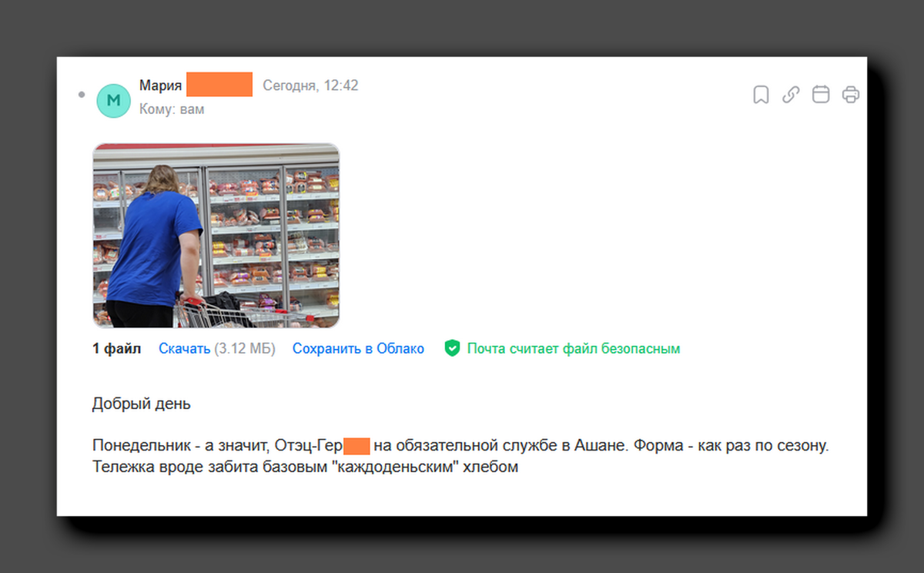Click the '1 файл' attachment label
The image size is (924, 573).
click(x=116, y=348)
